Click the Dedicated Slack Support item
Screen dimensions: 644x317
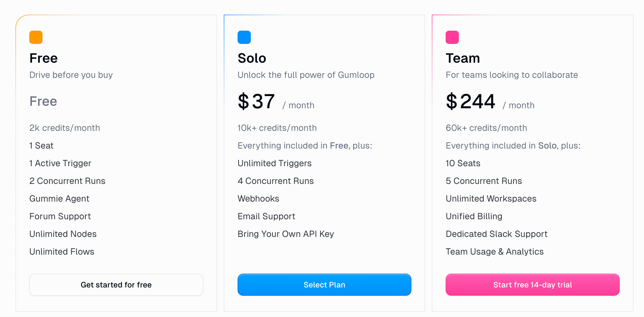496,234
